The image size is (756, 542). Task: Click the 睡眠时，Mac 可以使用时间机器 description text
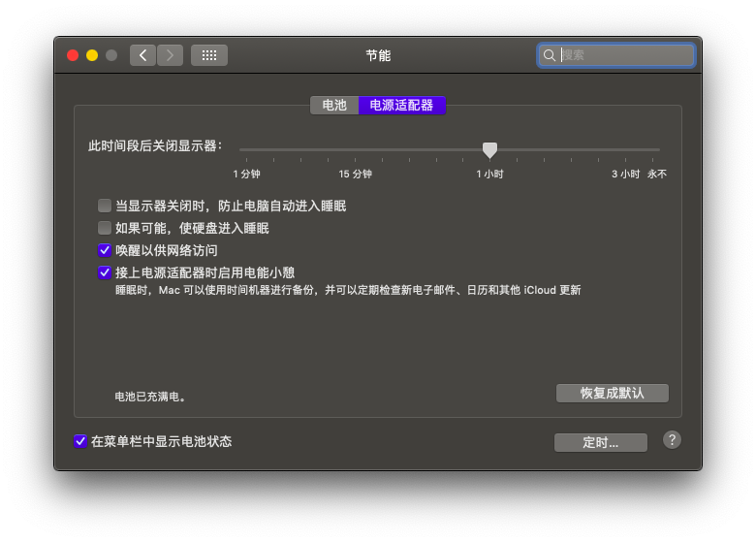pyautogui.click(x=348, y=290)
